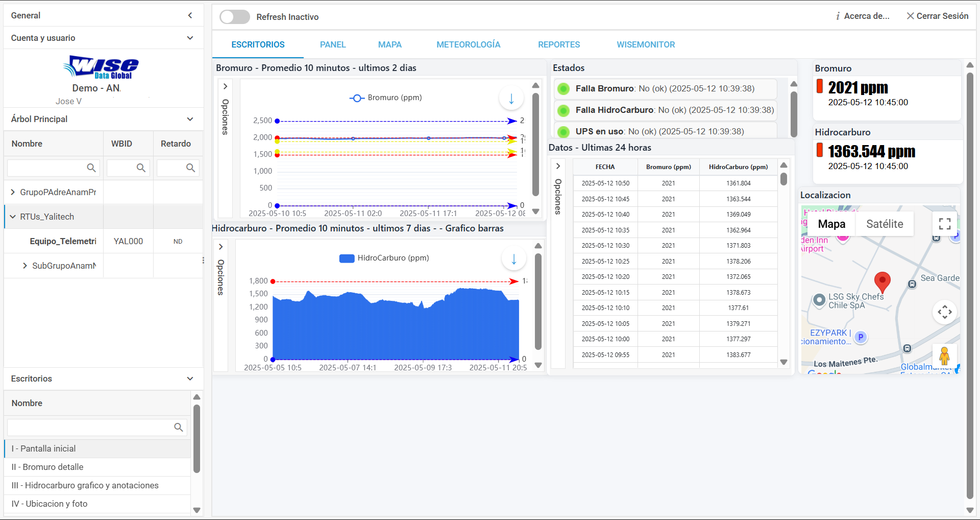This screenshot has width=980, height=520.
Task: Select IV - Ubicacion y foto desktop
Action: click(97, 504)
